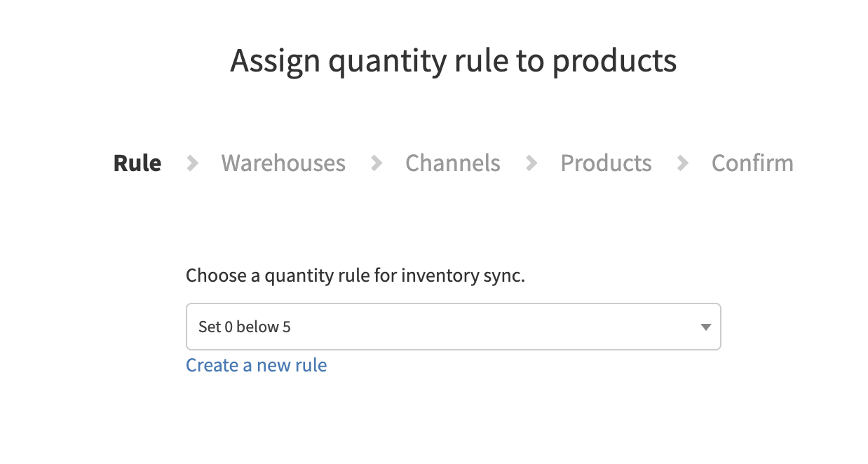This screenshot has height=464, width=868.
Task: Click the chevron icon between Channels and Products
Action: click(x=531, y=163)
